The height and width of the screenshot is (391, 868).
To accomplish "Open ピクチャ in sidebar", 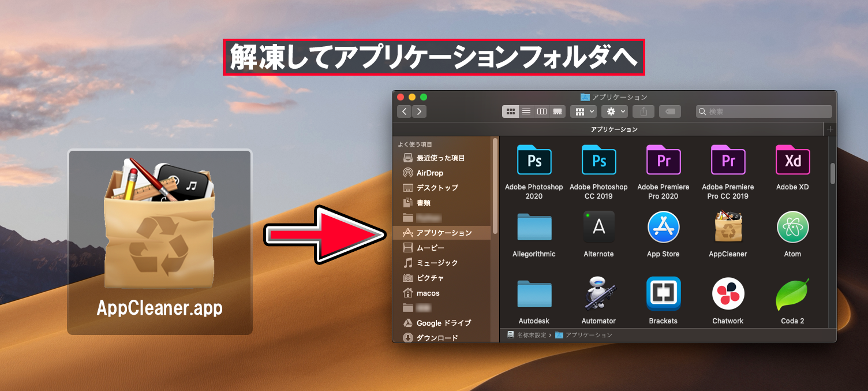I will click(x=442, y=278).
